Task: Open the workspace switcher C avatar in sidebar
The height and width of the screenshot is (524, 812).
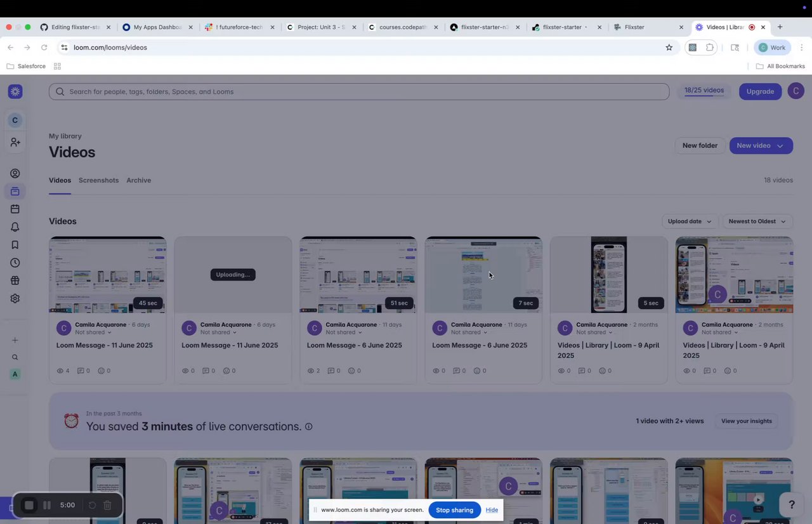Action: (x=15, y=120)
